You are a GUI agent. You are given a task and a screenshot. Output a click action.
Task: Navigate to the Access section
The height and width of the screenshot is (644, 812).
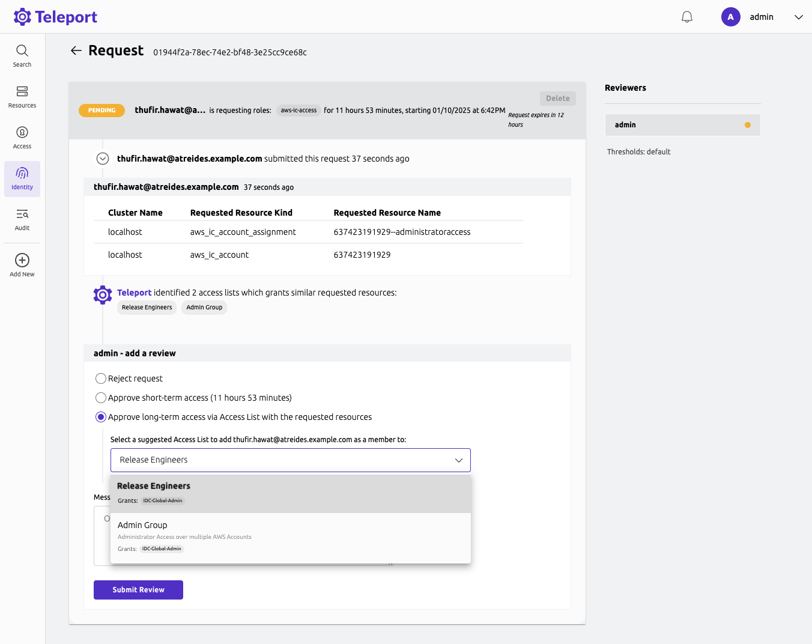click(22, 136)
